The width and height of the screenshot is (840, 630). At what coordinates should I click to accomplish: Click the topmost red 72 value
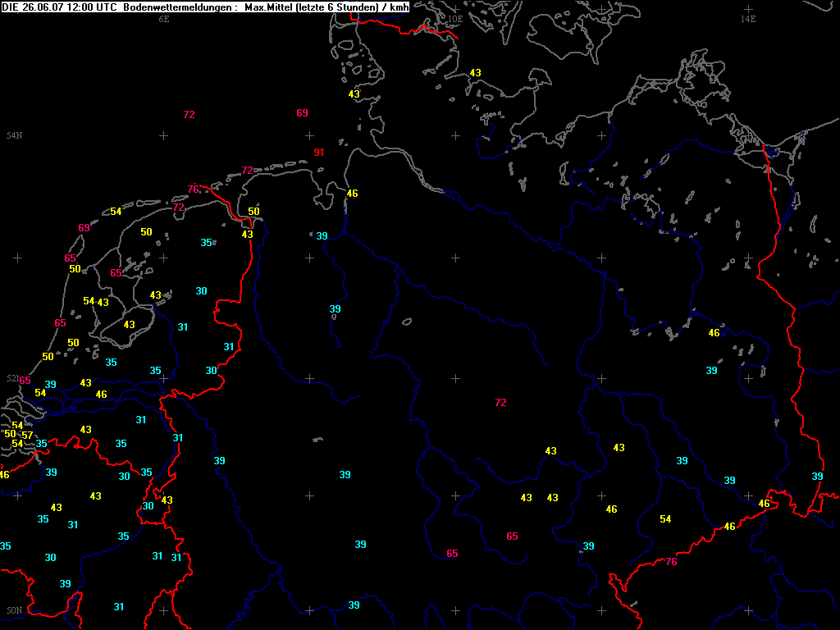pyautogui.click(x=189, y=115)
